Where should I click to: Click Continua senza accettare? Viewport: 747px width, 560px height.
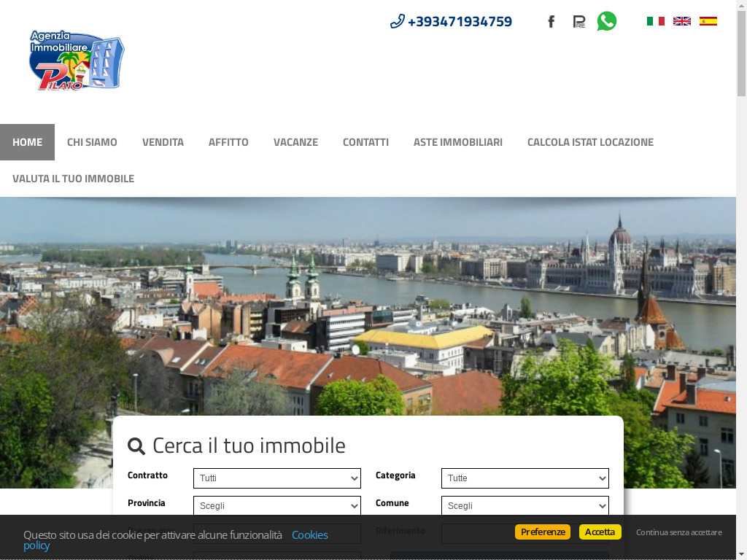coord(679,532)
